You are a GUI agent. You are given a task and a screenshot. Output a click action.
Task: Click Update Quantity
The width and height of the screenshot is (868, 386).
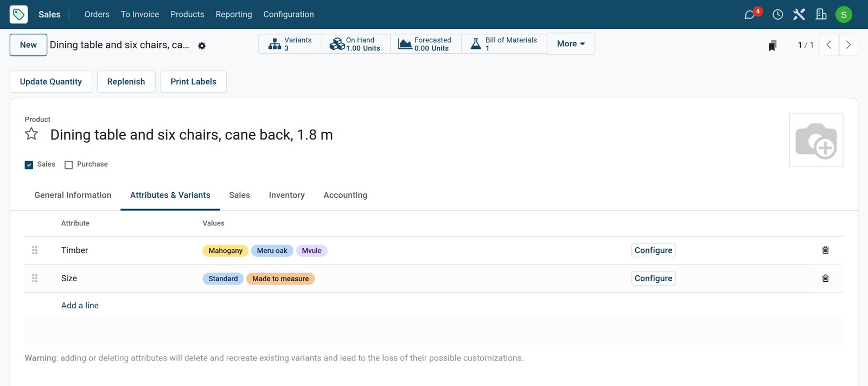[51, 82]
